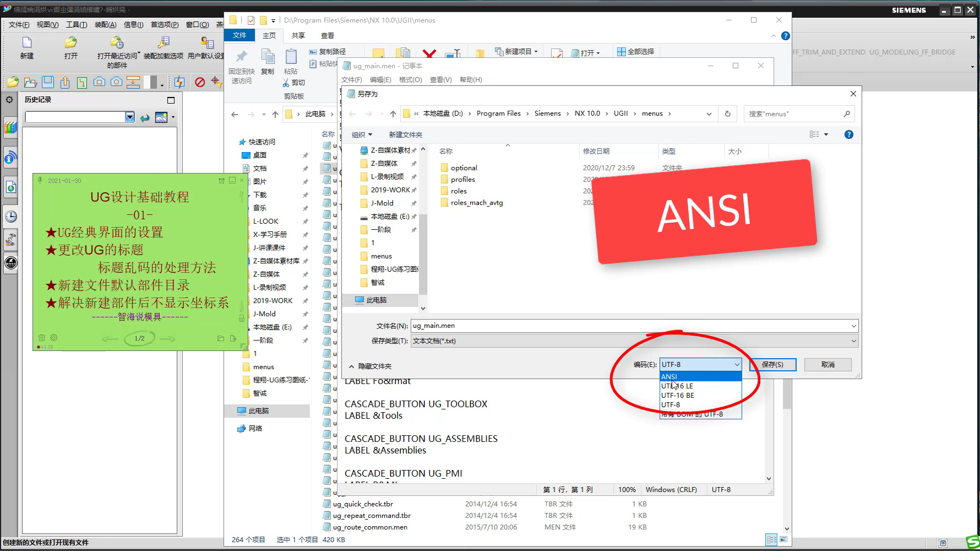Open 装配加载选项 assembly load options

pyautogui.click(x=164, y=43)
